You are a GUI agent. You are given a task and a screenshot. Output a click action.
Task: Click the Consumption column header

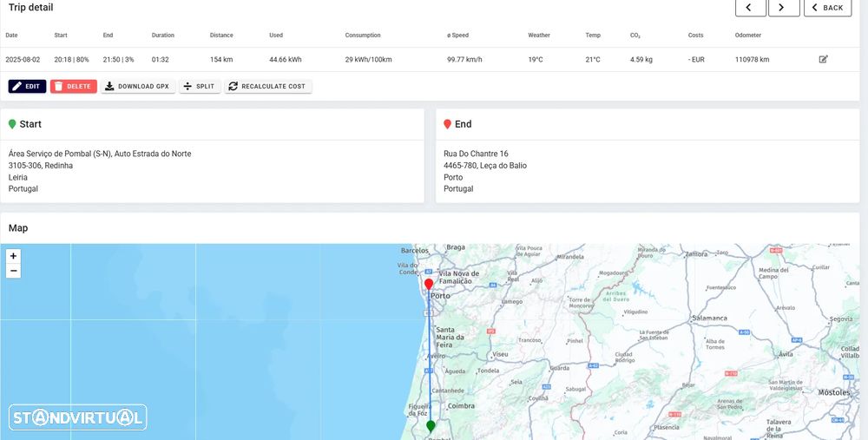click(363, 36)
